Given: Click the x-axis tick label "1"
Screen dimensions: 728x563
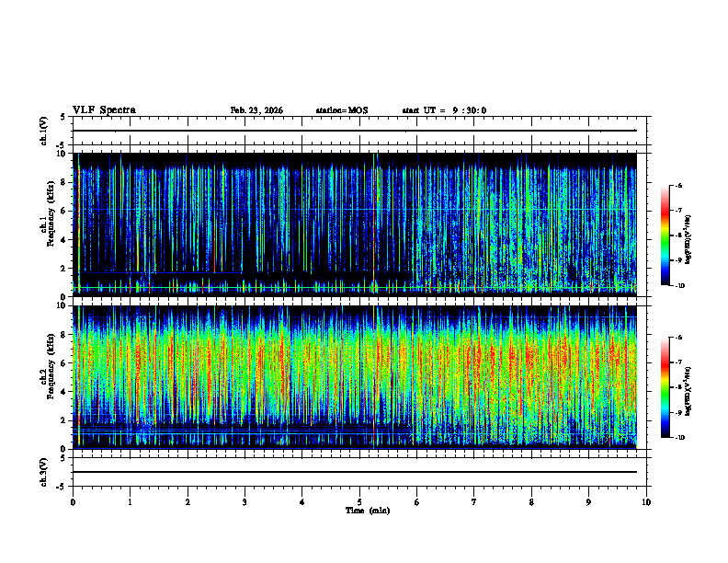Looking at the screenshot, I should (x=130, y=502).
